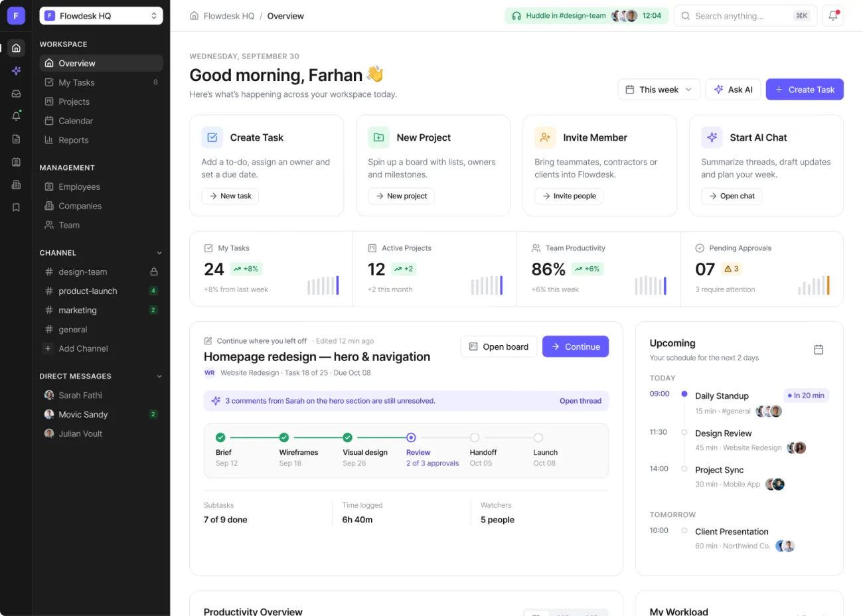Click the lock icon beside design-team
Image resolution: width=863 pixels, height=616 pixels.
[x=154, y=271]
